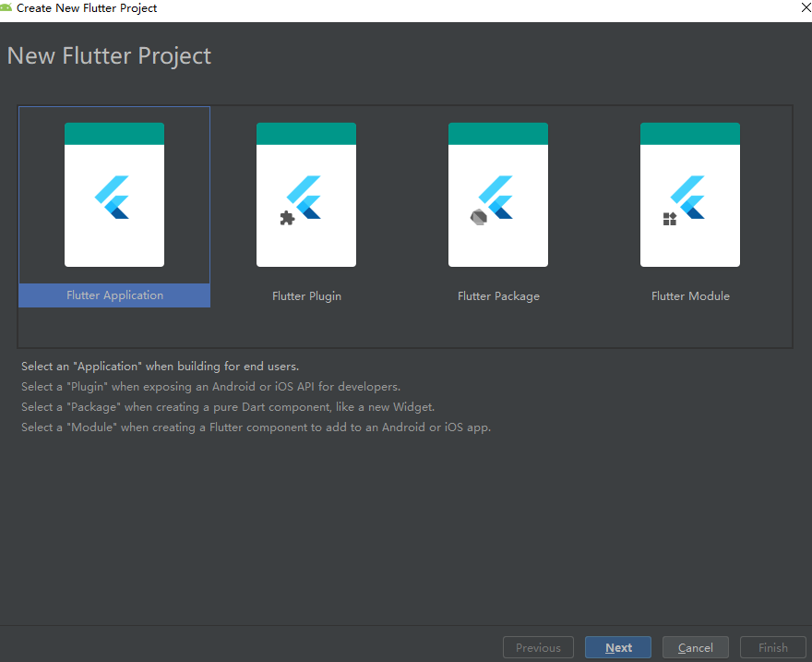Select the Flutter Module project icon
The height and width of the screenshot is (662, 812).
[690, 195]
